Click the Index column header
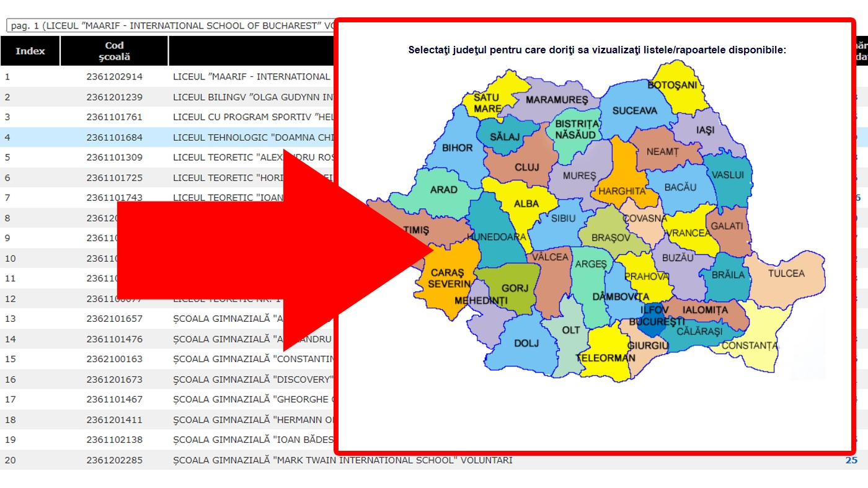 click(30, 51)
